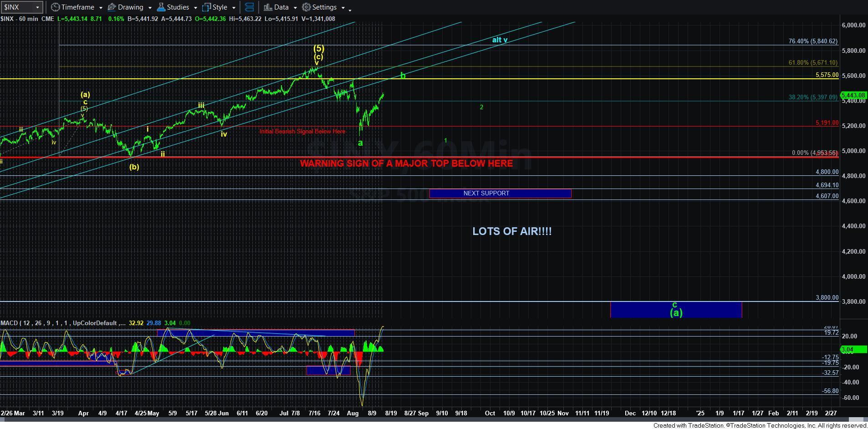Select the Initial Bearish Signal Below Here text
Viewport: 868px width, 429px height.
(x=302, y=131)
